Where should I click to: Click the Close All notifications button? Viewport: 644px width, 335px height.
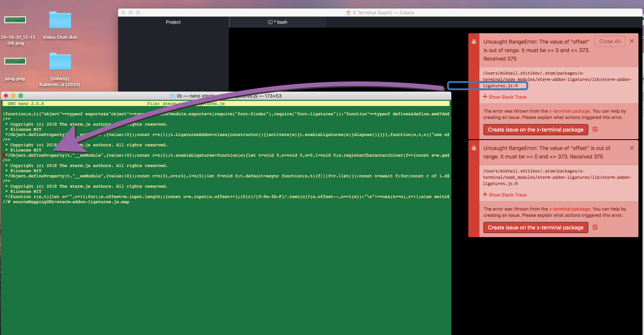[x=609, y=41]
